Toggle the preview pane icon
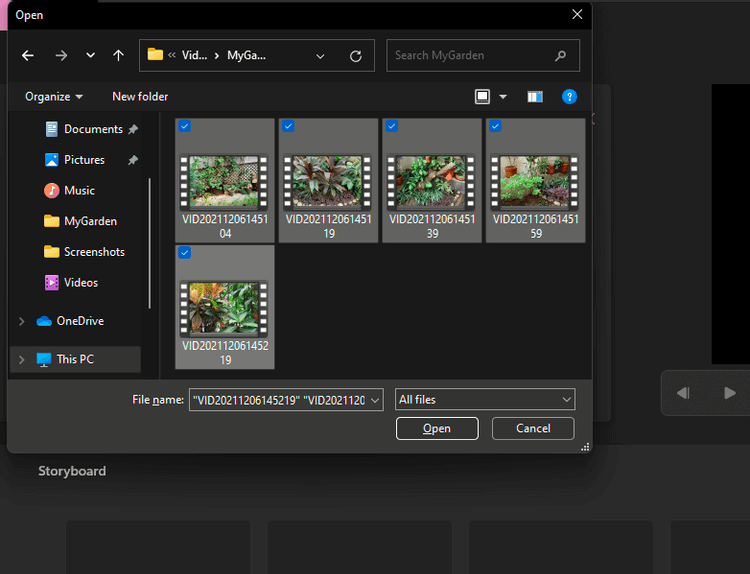 (x=535, y=97)
